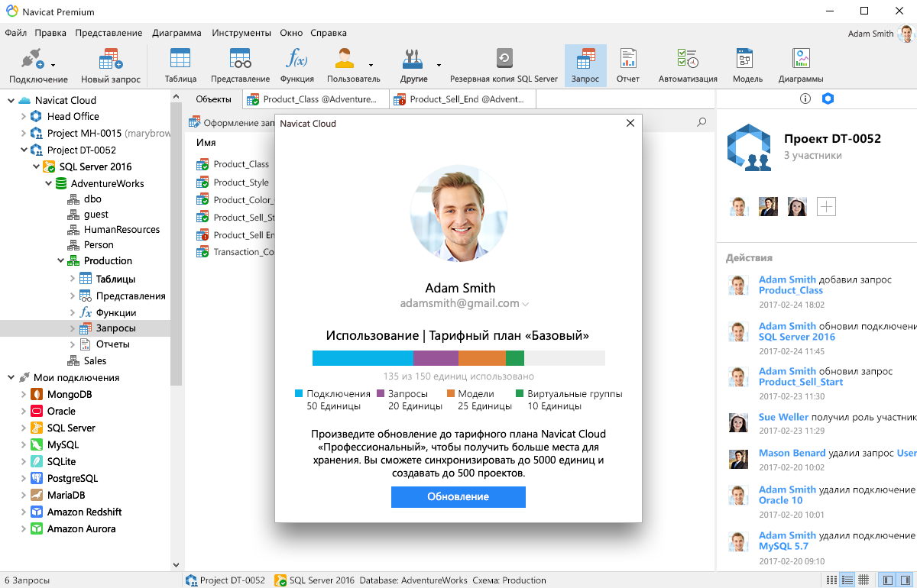Click the Пользователь toolbar icon
The width and height of the screenshot is (917, 588).
tap(345, 59)
